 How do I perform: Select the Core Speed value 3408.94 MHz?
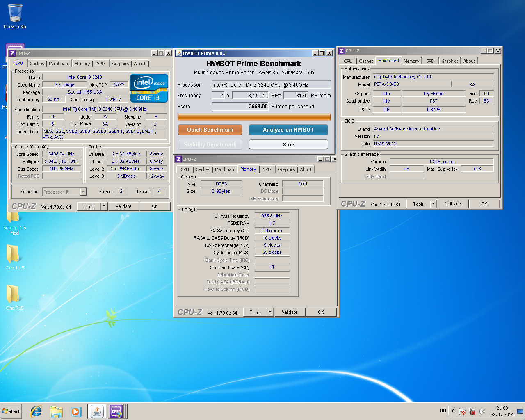(62, 154)
